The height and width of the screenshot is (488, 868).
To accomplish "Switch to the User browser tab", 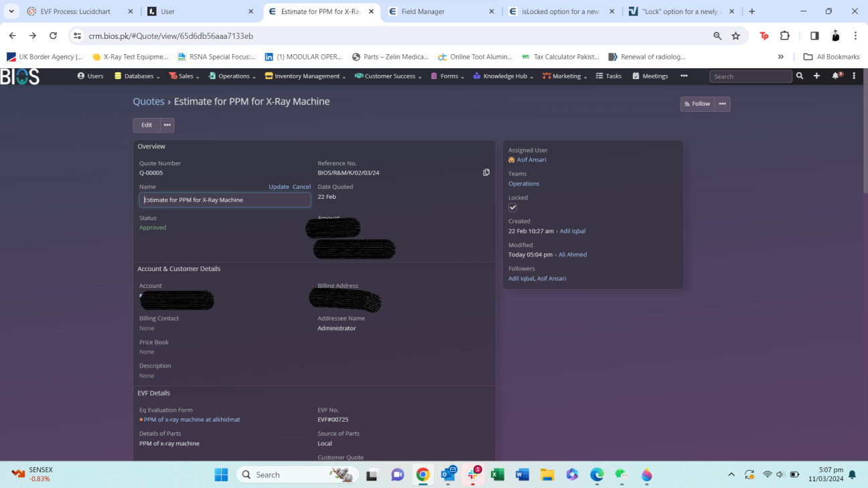I will coord(200,11).
